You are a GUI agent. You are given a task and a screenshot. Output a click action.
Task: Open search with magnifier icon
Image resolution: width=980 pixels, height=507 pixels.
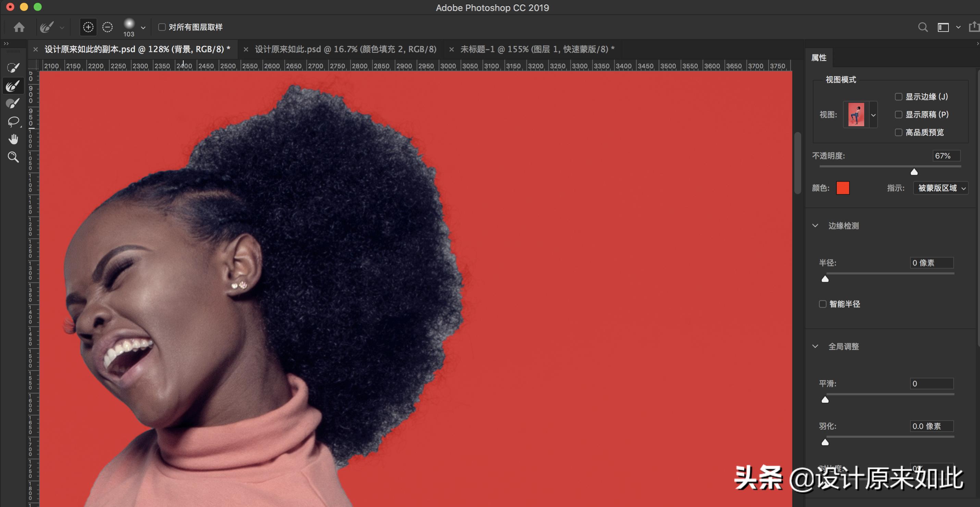click(x=922, y=27)
